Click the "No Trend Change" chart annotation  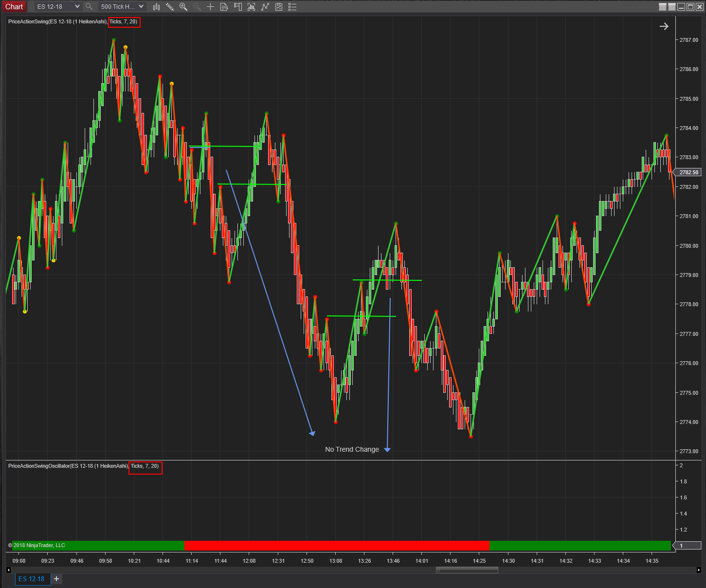352,449
